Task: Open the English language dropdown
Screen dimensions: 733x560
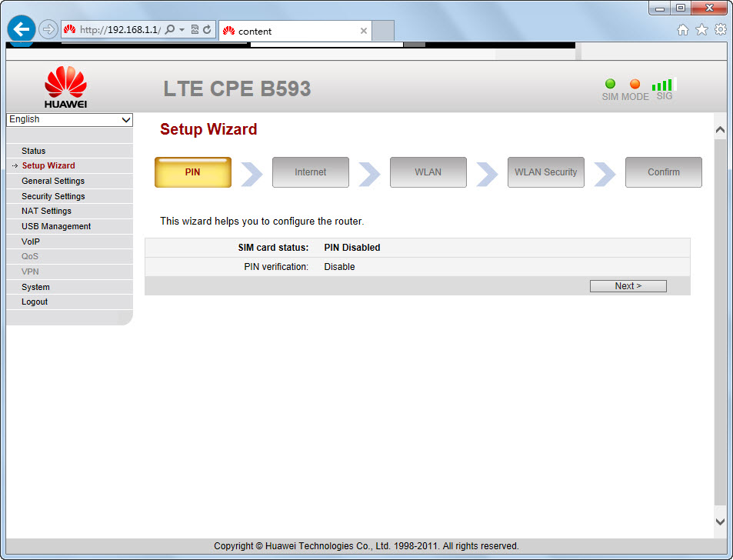Action: [69, 120]
